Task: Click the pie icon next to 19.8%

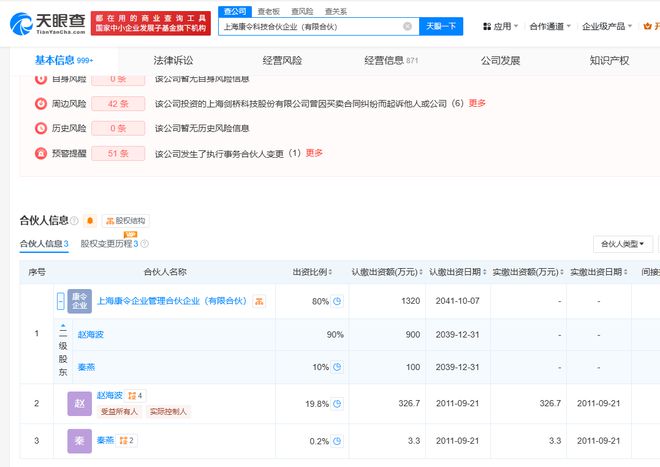Action: click(337, 404)
